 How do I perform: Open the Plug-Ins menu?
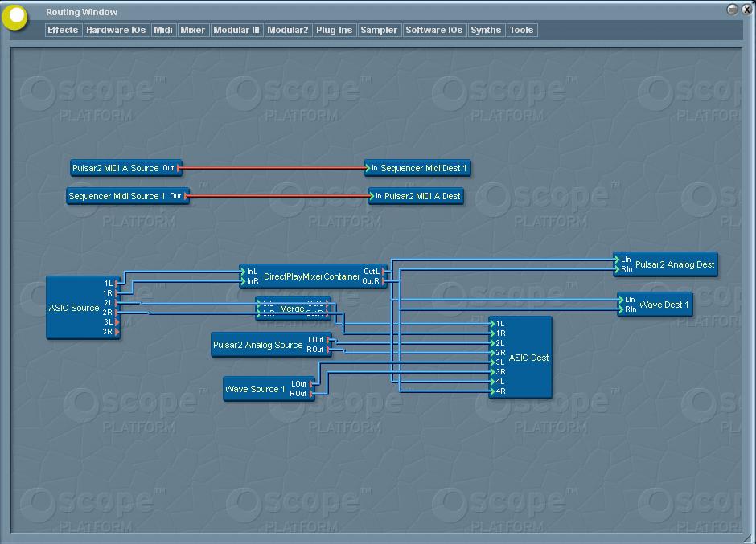[x=334, y=30]
